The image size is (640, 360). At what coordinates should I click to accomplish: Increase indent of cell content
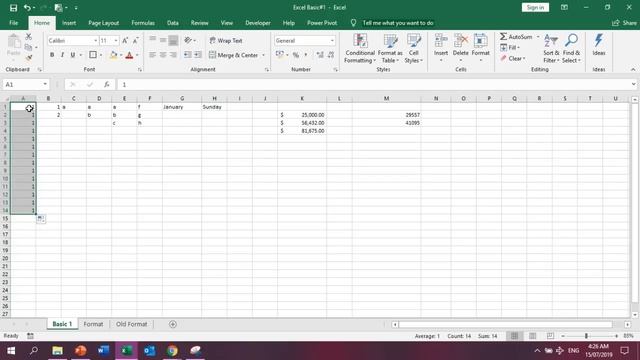pyautogui.click(x=198, y=55)
